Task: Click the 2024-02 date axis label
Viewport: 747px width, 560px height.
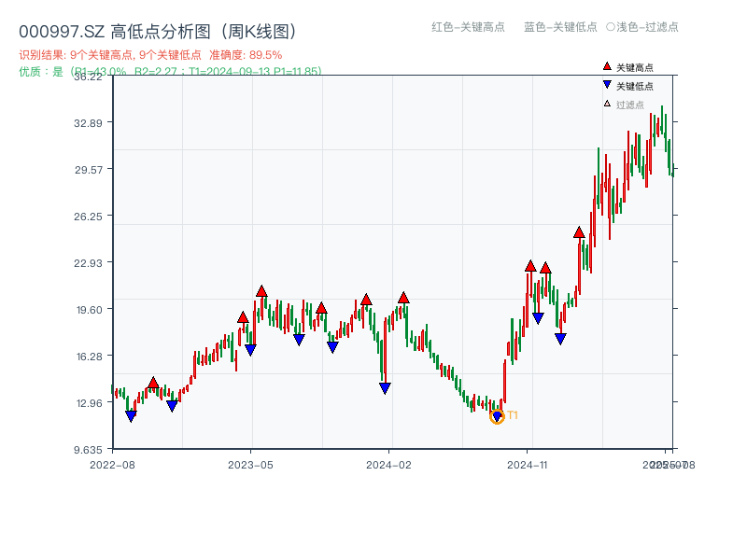Action: tap(388, 465)
